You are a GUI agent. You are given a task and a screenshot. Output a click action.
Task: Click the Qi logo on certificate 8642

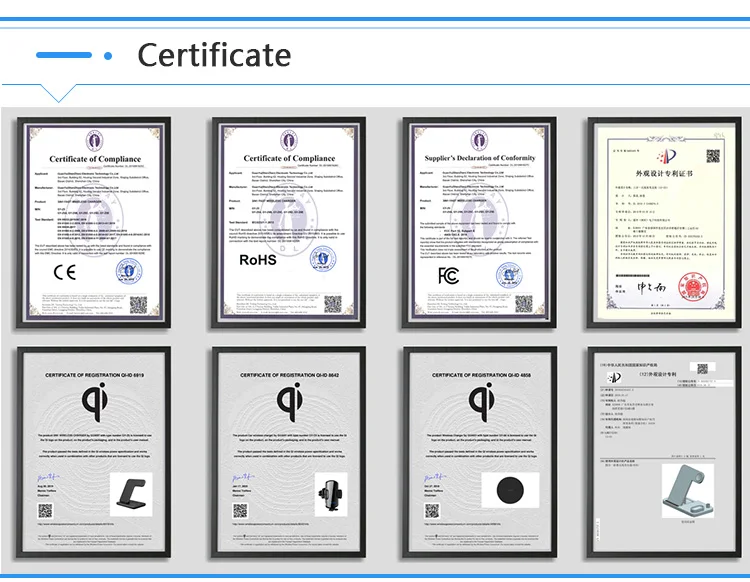[289, 401]
